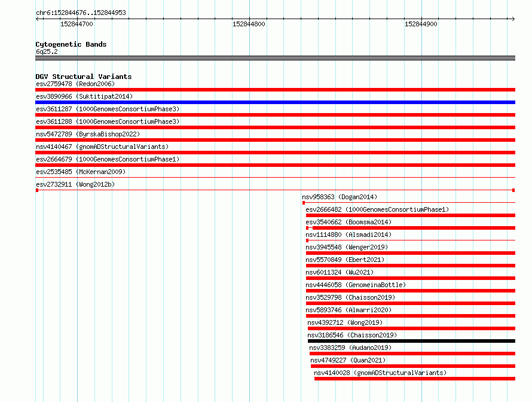Select the black nsv3186546 variant bar
The image size is (532, 402).
[x=412, y=341]
